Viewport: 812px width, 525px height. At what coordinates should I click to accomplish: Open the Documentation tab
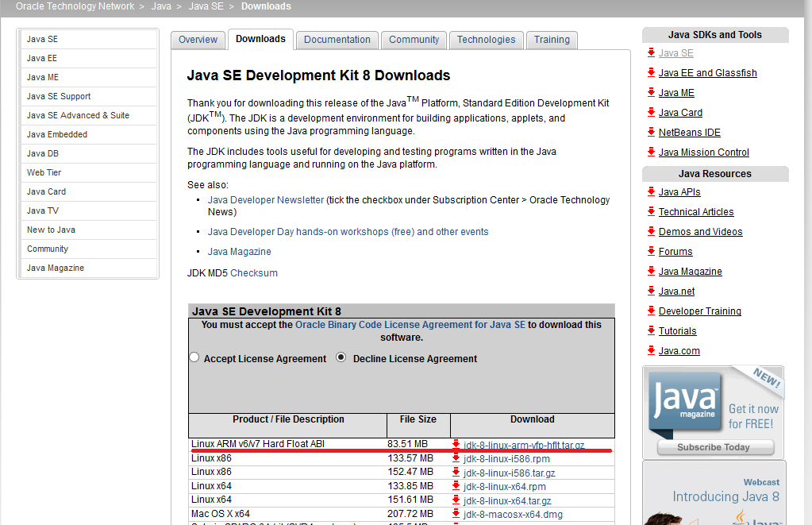coord(337,40)
